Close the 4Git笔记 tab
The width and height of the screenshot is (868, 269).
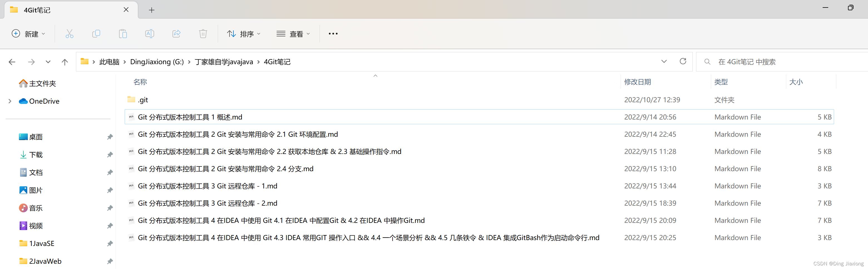126,10
